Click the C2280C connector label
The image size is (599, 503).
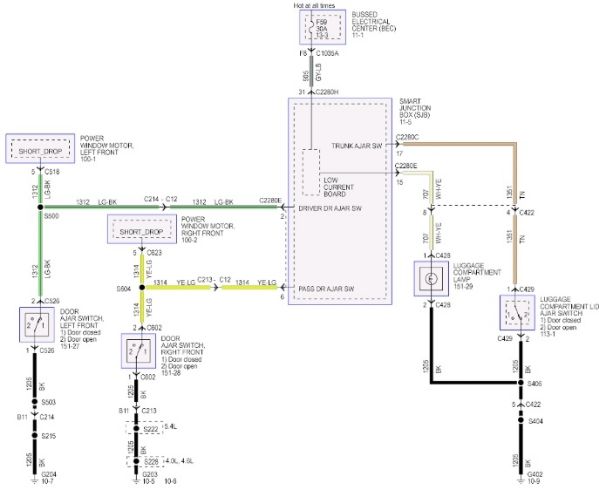coord(407,137)
